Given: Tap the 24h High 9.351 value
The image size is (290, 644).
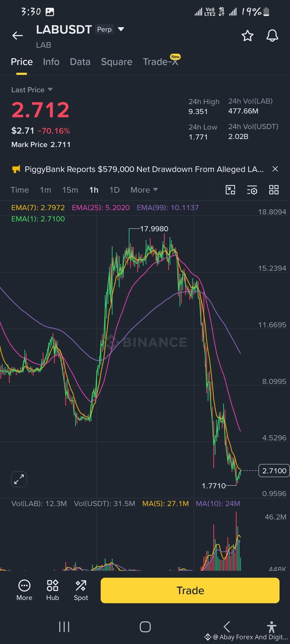Looking at the screenshot, I should 198,111.
